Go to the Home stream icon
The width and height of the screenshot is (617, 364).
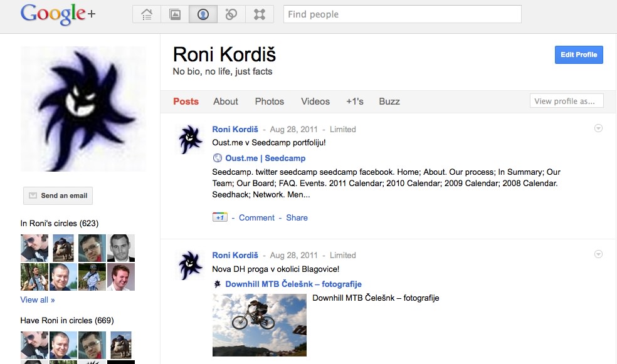tap(147, 14)
